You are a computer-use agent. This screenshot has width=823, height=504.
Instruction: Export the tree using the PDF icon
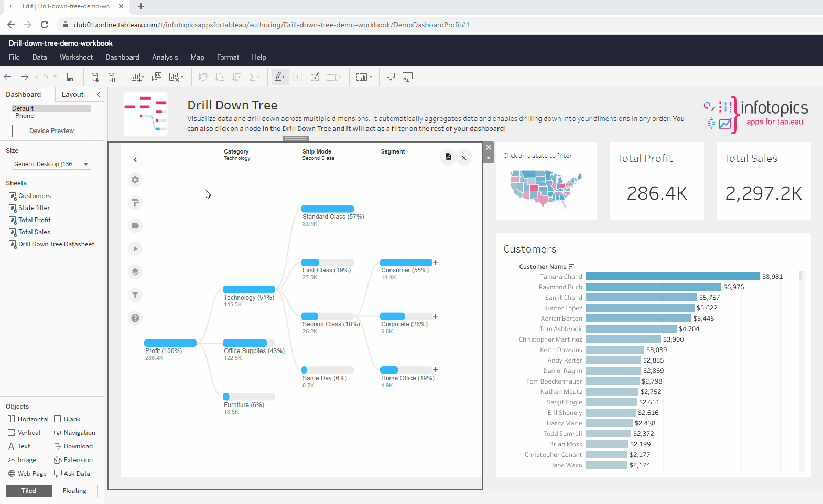click(x=448, y=157)
